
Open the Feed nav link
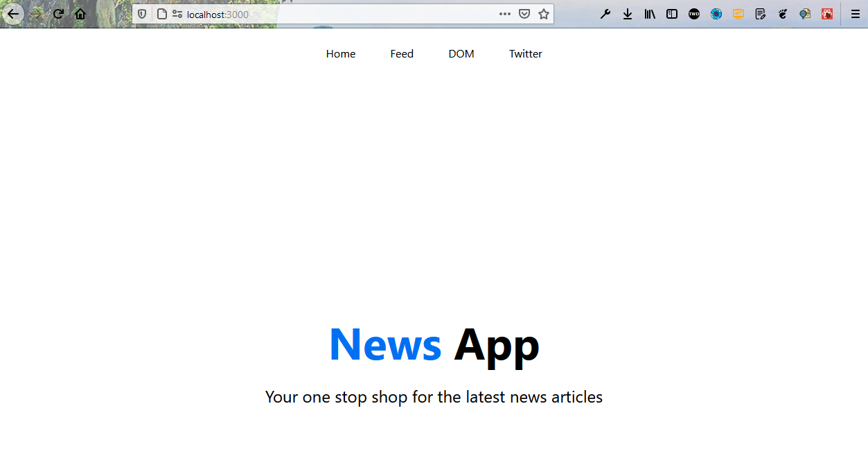click(402, 54)
